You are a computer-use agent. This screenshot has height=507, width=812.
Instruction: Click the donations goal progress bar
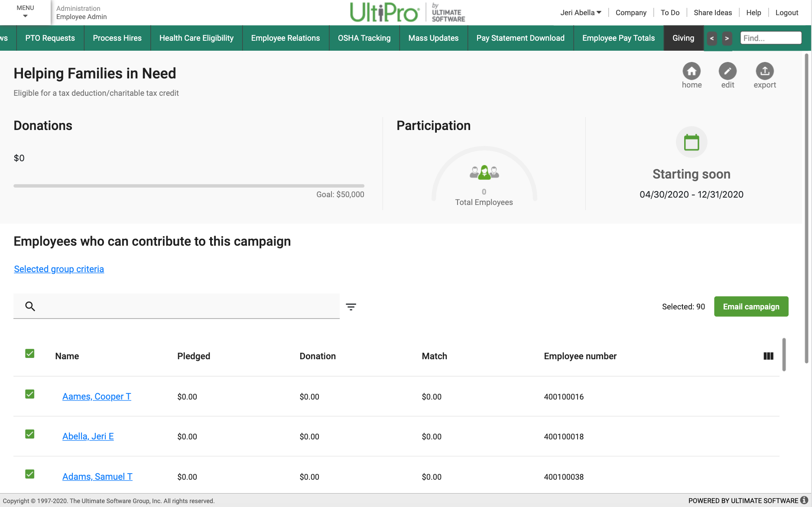[x=189, y=186]
